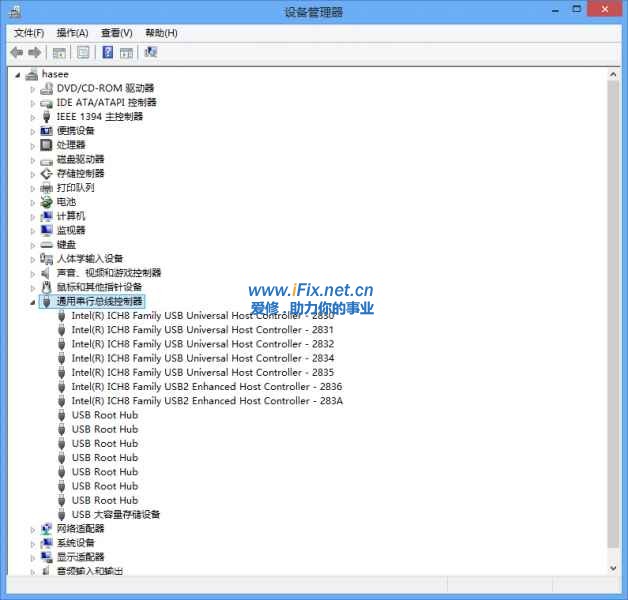Select the DVD/CD-ROM 驱动器 device category
The height and width of the screenshot is (600, 628).
[x=105, y=88]
